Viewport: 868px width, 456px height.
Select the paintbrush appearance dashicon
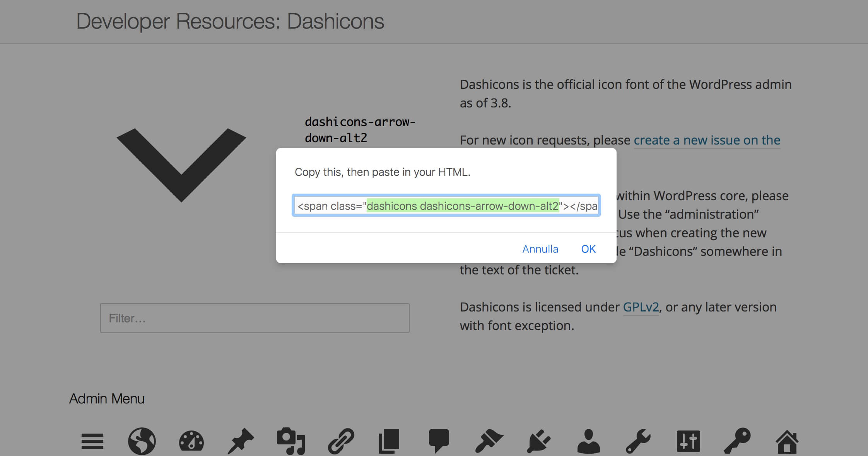(489, 441)
